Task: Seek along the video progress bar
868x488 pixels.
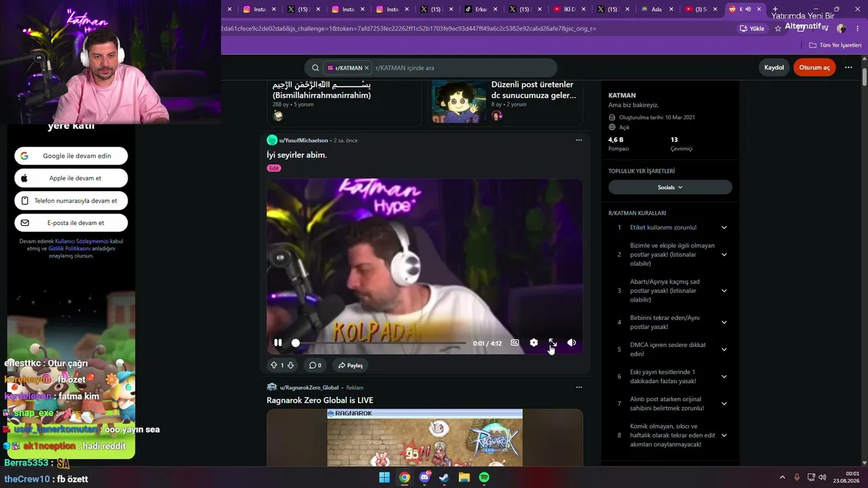Action: click(380, 343)
